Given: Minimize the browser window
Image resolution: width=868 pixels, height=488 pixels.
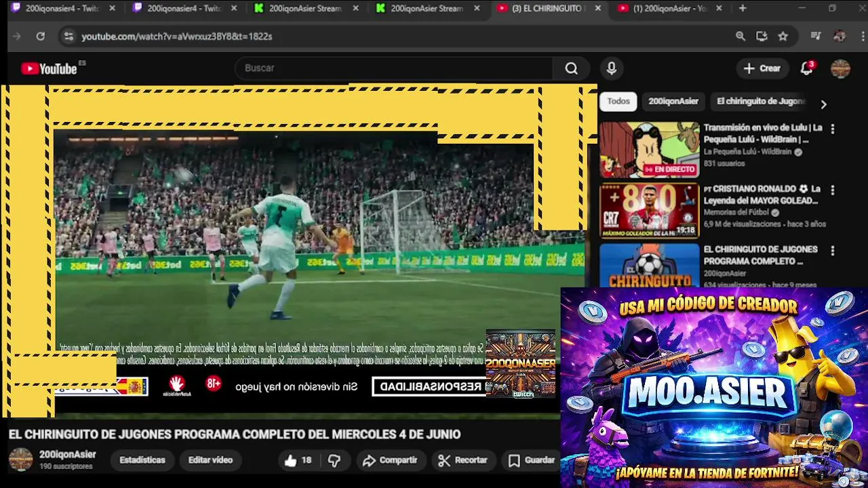Looking at the screenshot, I should 802,8.
